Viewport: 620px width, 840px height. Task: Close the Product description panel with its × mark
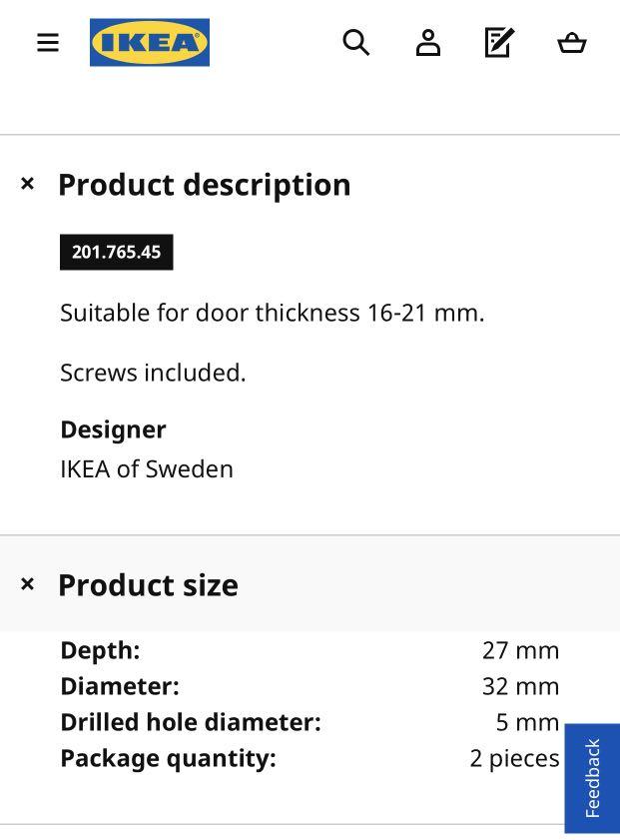pyautogui.click(x=27, y=184)
